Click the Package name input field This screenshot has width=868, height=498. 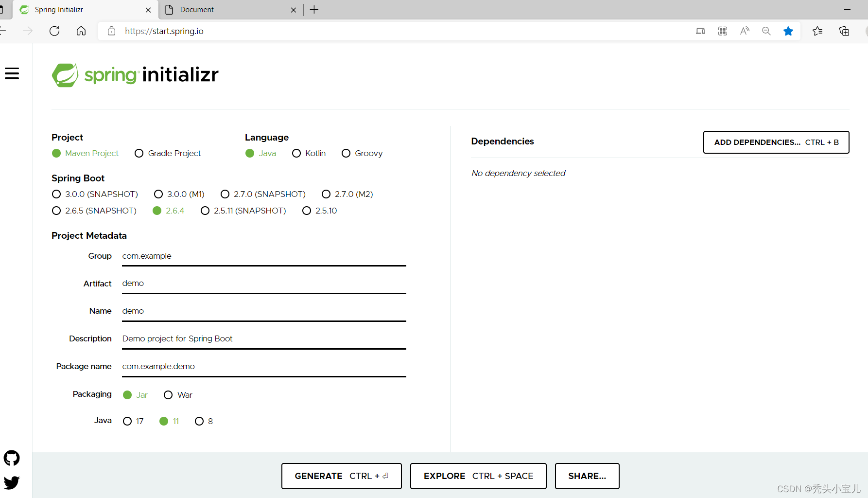click(x=264, y=367)
